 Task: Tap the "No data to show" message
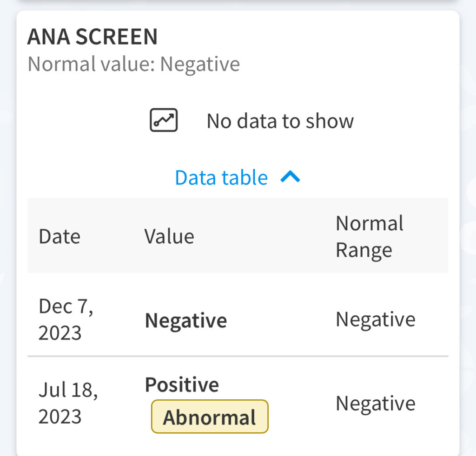(x=280, y=121)
